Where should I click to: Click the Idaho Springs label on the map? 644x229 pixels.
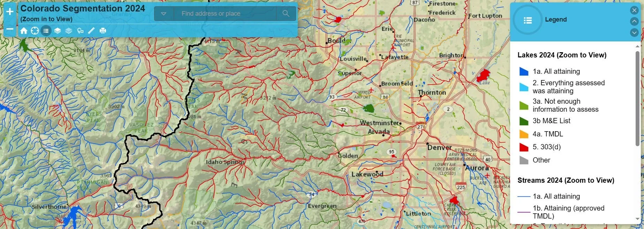[x=225, y=162]
